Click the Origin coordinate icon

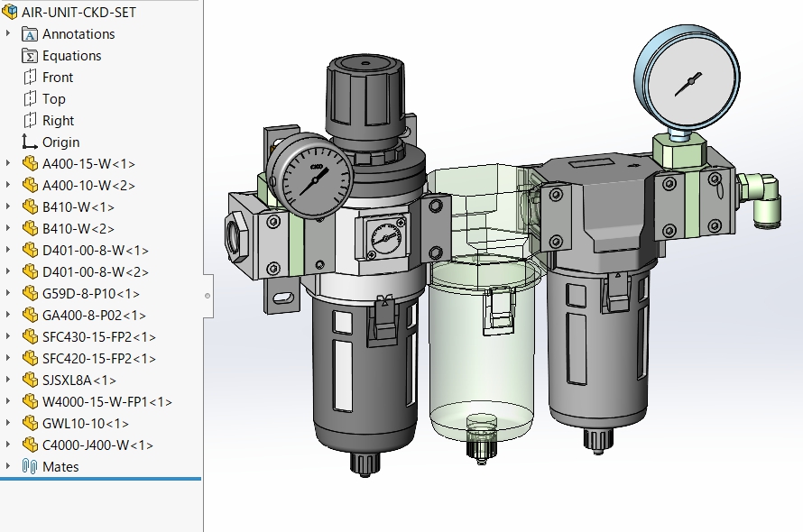(30, 142)
